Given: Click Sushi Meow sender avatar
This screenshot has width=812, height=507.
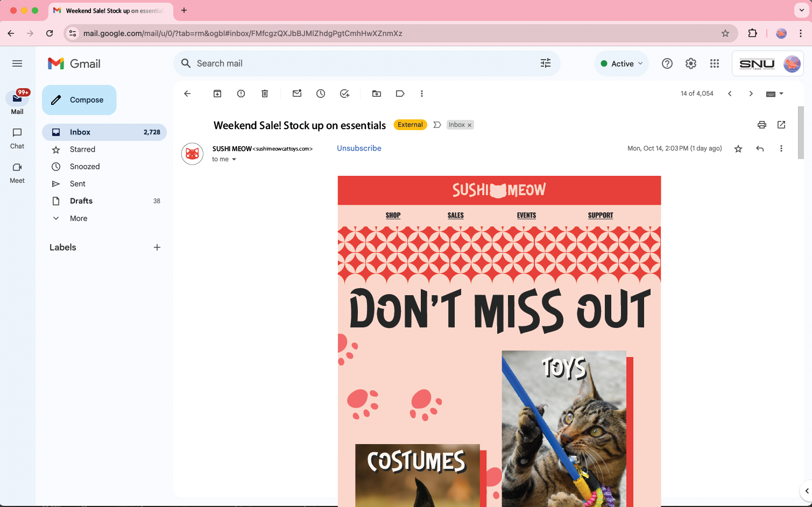Looking at the screenshot, I should click(x=192, y=154).
